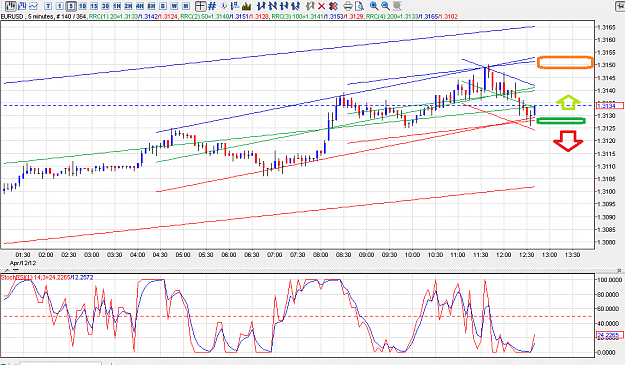Viewport: 625px width, 365px height.
Task: Click the 12:00 time axis label
Action: tap(503, 255)
